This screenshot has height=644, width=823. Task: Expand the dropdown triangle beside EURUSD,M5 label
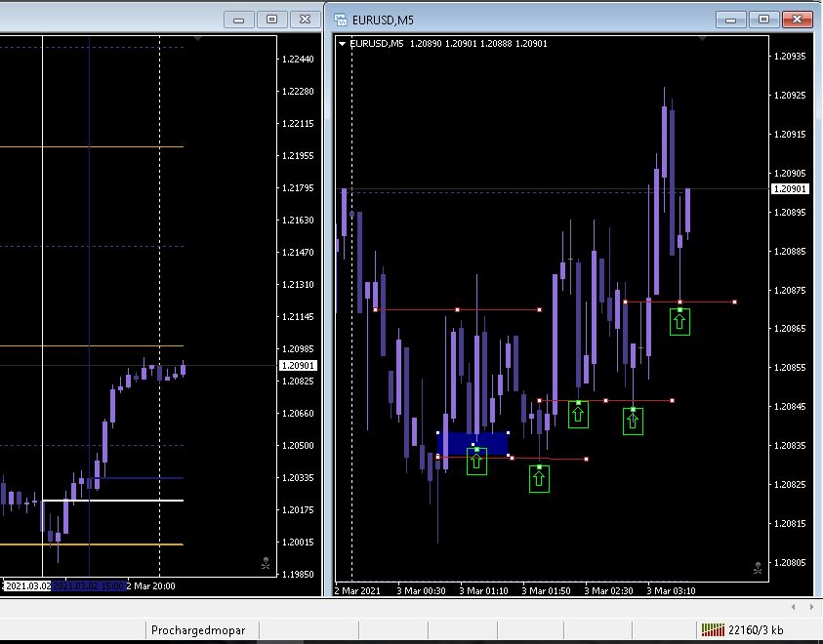click(x=343, y=44)
